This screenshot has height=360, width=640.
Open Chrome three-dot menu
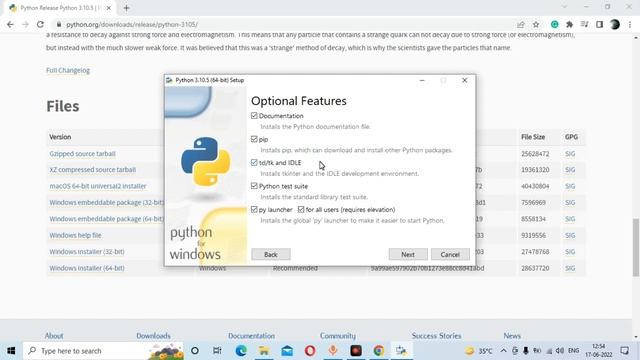(x=630, y=24)
